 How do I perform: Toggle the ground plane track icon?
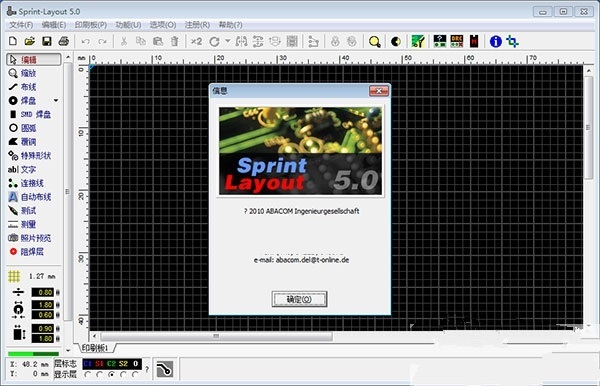pyautogui.click(x=165, y=369)
